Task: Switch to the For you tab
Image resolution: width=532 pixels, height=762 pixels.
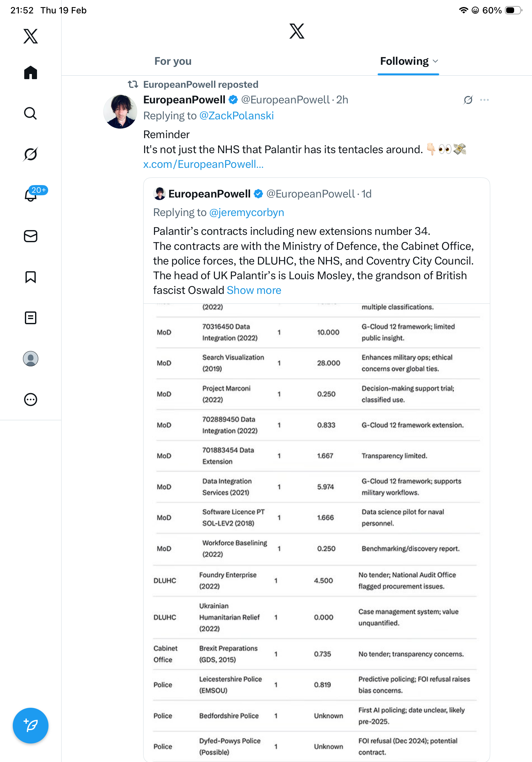Action: 173,61
